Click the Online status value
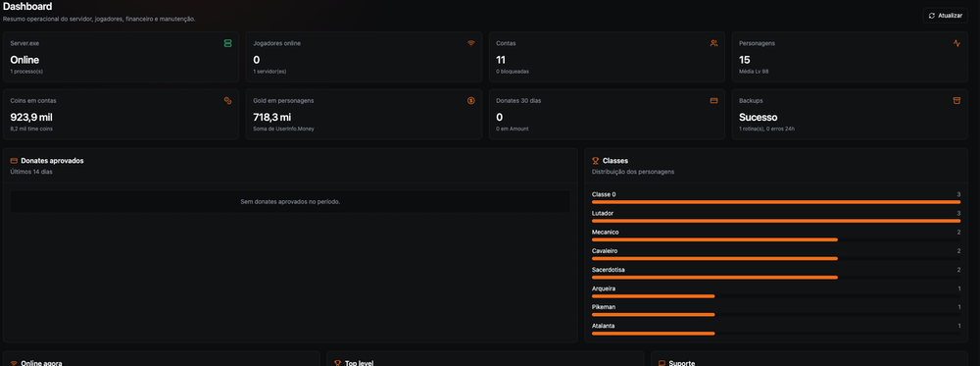Screen dimensions: 980x366 point(25,60)
